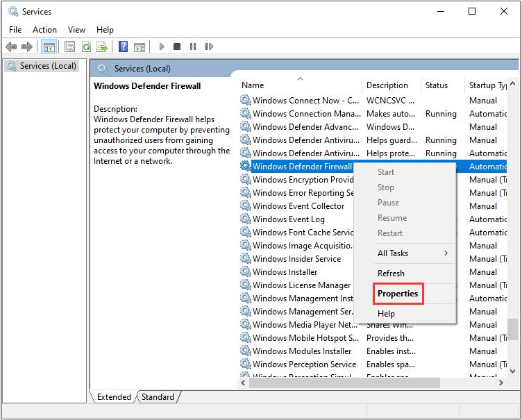522x420 pixels.
Task: Switch to the Standard tab
Action: click(158, 397)
